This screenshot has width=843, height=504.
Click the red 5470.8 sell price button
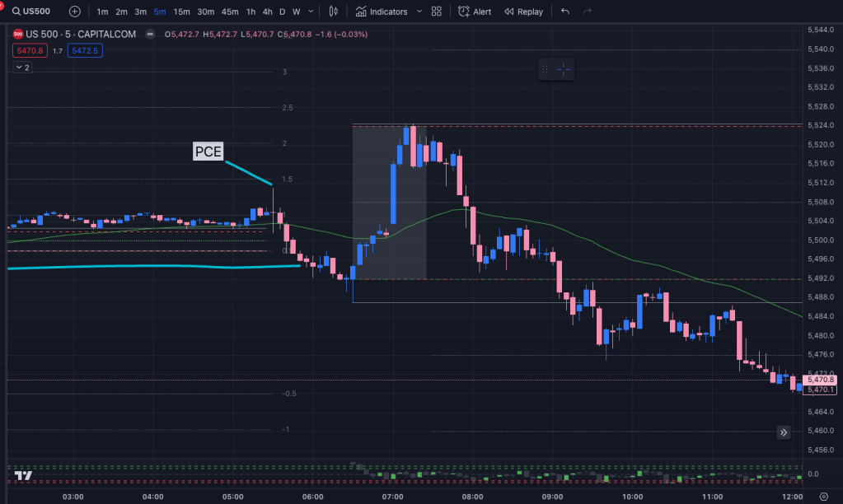pos(29,50)
